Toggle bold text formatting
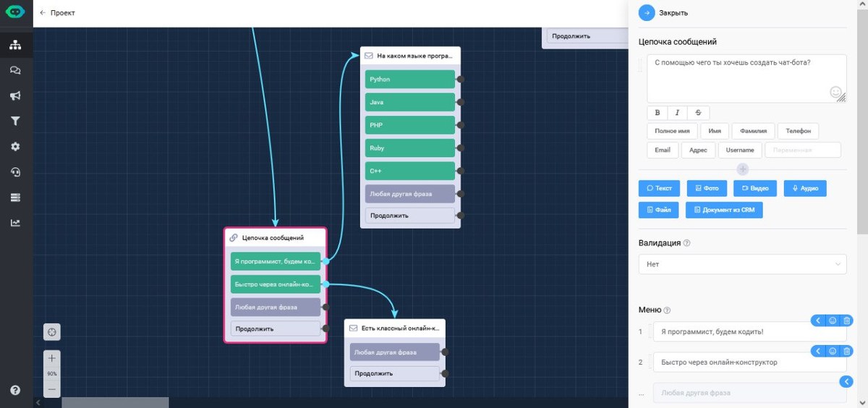The width and height of the screenshot is (868, 408). [x=657, y=113]
